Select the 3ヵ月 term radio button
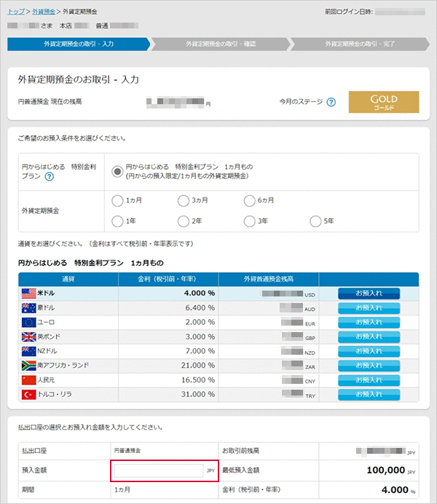437x504 pixels. click(183, 201)
